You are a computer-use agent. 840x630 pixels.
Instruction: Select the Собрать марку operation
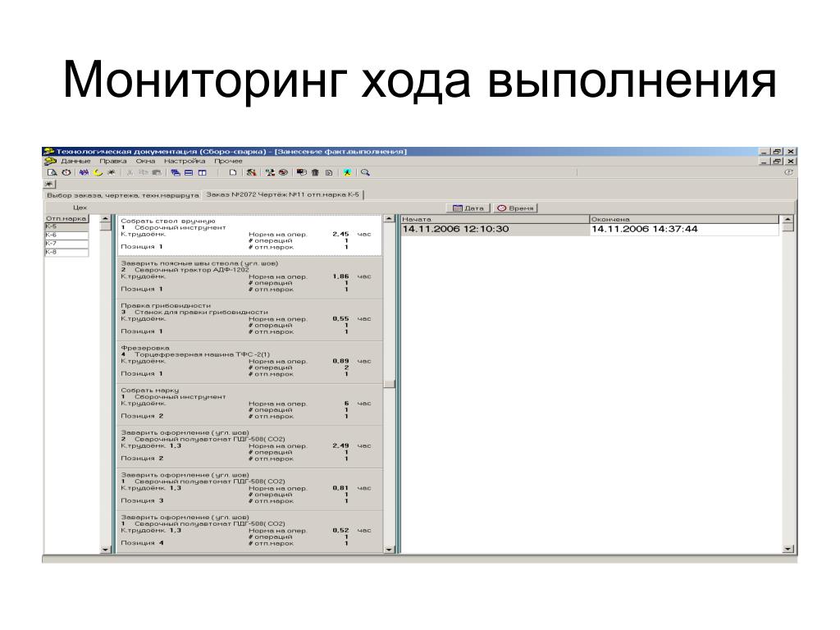[249, 404]
